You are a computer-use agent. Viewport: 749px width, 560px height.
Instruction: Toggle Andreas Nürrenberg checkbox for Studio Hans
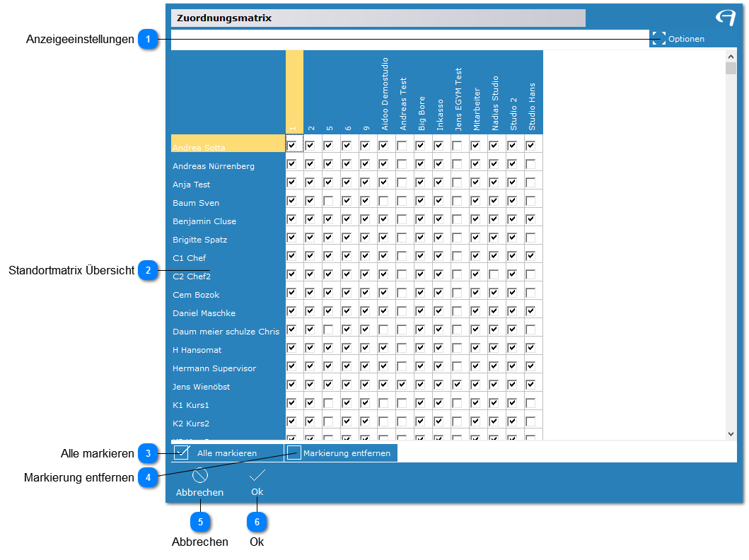click(x=530, y=164)
